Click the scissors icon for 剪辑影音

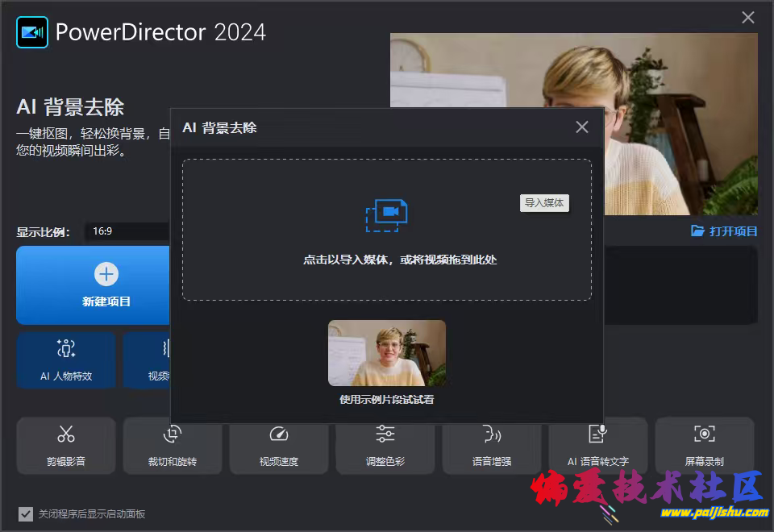click(66, 434)
